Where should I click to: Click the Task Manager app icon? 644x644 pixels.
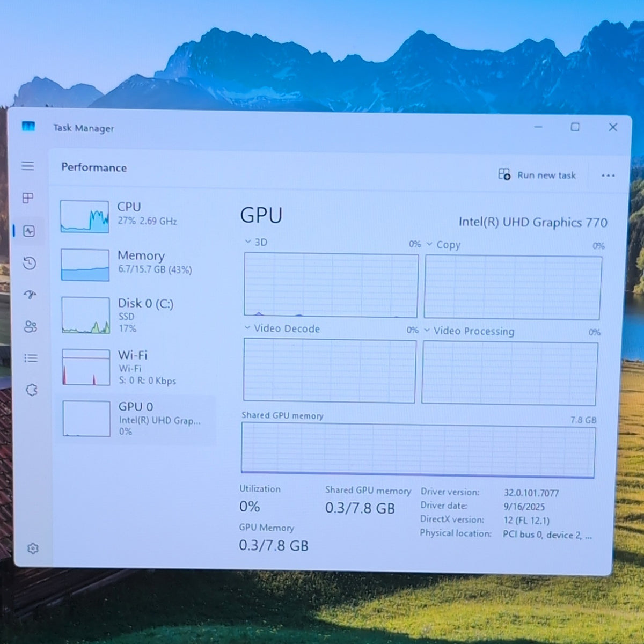28,126
